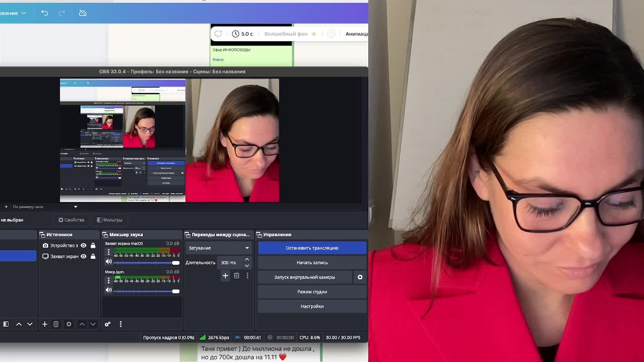This screenshot has width=644, height=362.
Task: Toggle visibility eye of Захват экран source
Action: [x=84, y=256]
